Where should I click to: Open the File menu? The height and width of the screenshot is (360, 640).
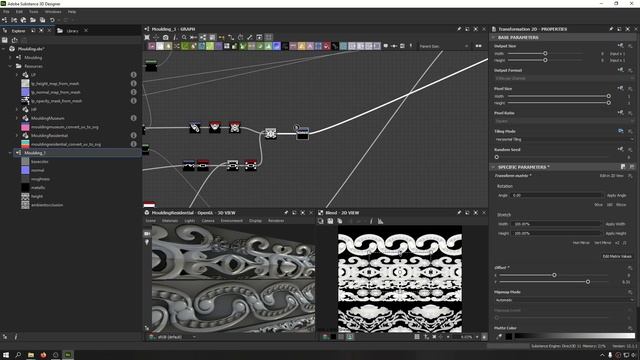coord(6,12)
